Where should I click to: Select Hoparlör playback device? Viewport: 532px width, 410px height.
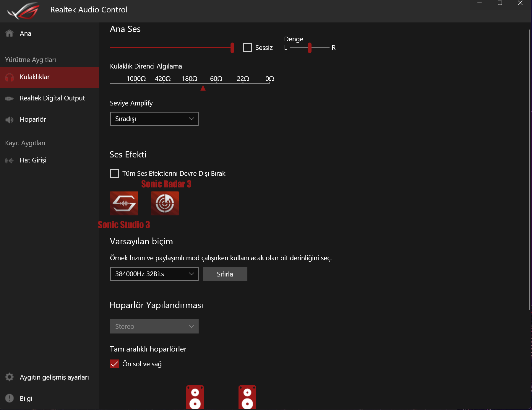point(49,120)
